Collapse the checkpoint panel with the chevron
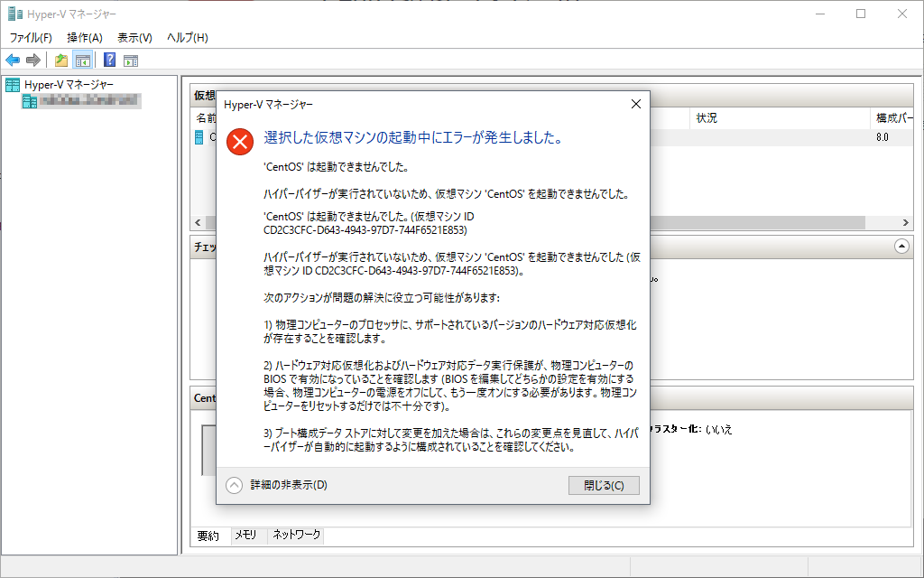Viewport: 924px width, 578px height. (x=901, y=246)
